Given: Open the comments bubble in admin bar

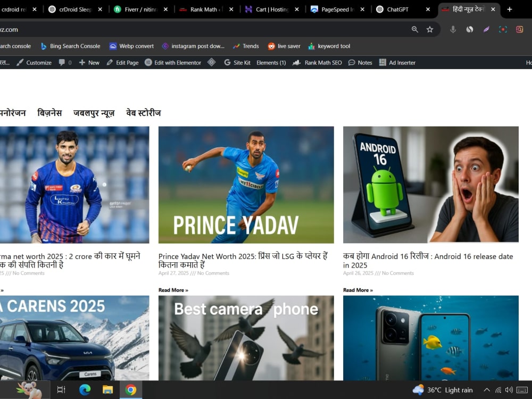Looking at the screenshot, I should click(x=65, y=63).
